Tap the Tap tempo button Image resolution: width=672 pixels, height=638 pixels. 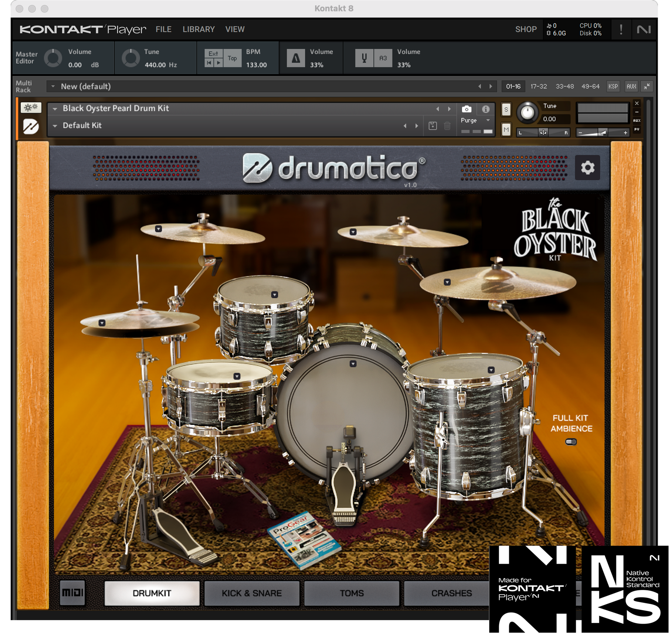tap(232, 58)
